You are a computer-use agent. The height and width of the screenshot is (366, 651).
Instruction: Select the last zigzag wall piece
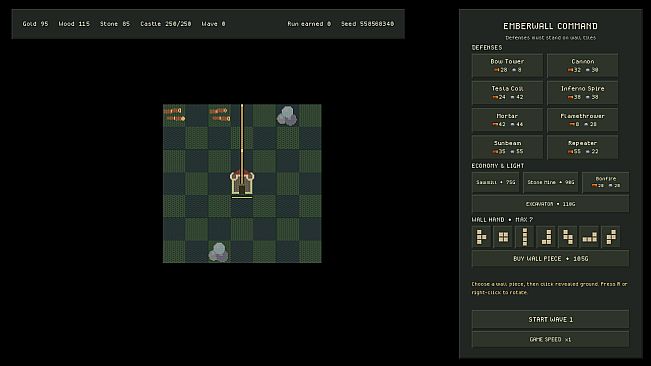[611, 237]
